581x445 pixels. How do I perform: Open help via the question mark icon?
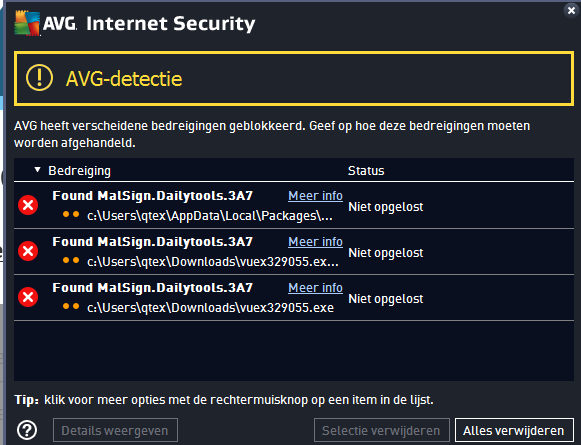pyautogui.click(x=27, y=430)
